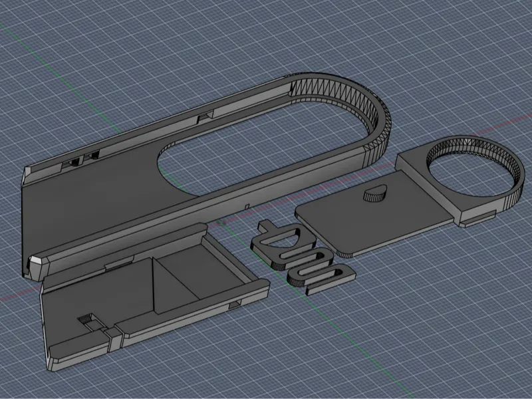Select the serpentine spring clip part

303,257
